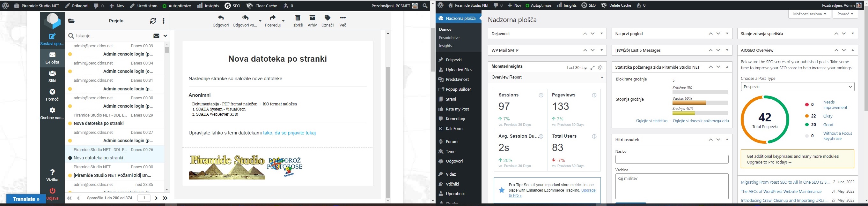Refresh the Prejeto inbox list
The height and width of the screenshot is (206, 868).
point(153,21)
